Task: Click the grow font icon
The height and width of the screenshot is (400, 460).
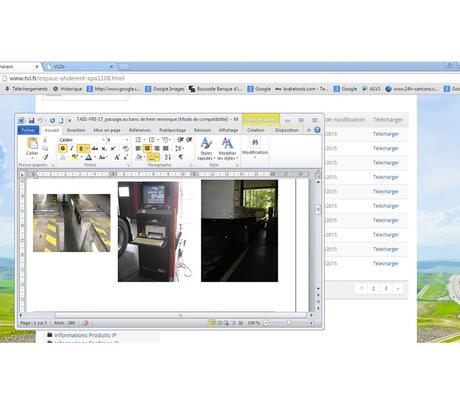Action: (x=117, y=157)
